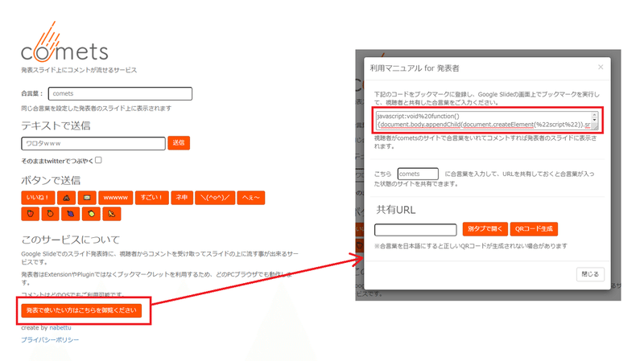644x361 pixels.
Task: Click the 共有URL heading in dialog
Action: tap(396, 210)
